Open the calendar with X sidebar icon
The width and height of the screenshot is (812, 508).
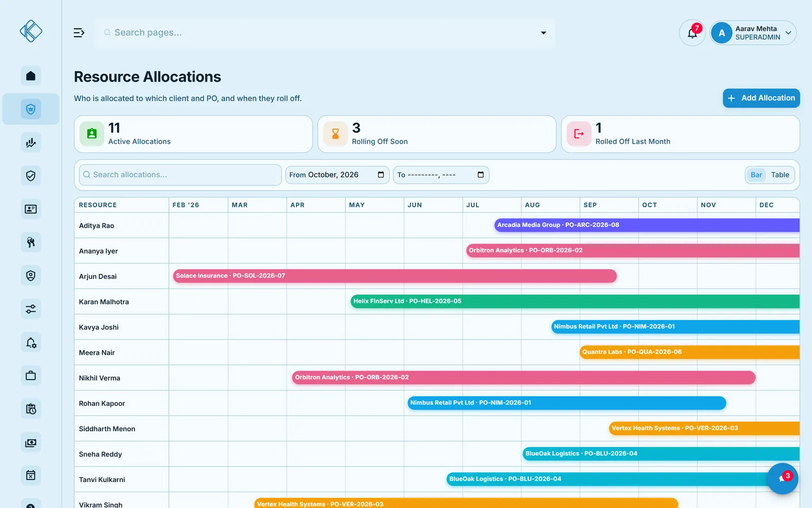(30, 475)
